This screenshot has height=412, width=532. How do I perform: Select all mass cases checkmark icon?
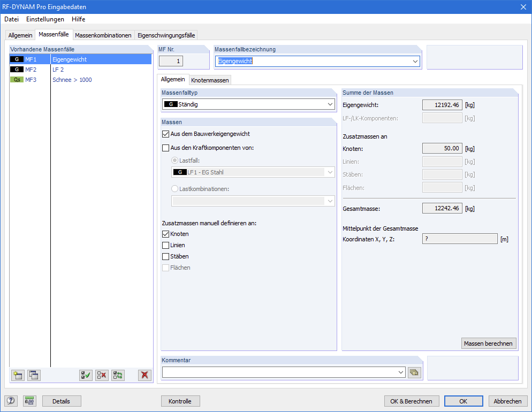click(86, 375)
